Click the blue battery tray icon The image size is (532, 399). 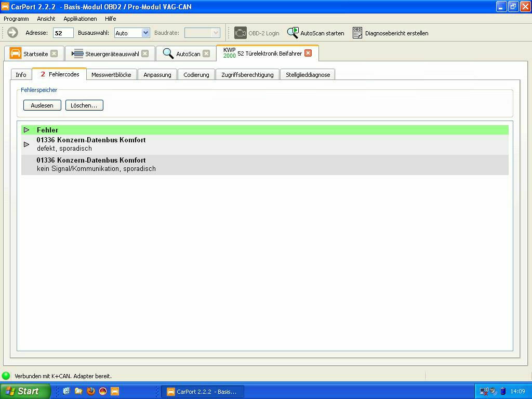[503, 391]
